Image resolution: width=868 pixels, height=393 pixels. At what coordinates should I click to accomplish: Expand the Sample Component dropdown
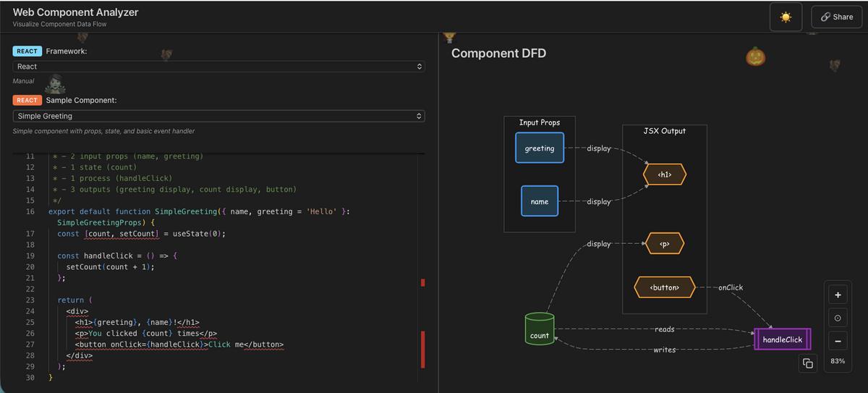coord(218,116)
